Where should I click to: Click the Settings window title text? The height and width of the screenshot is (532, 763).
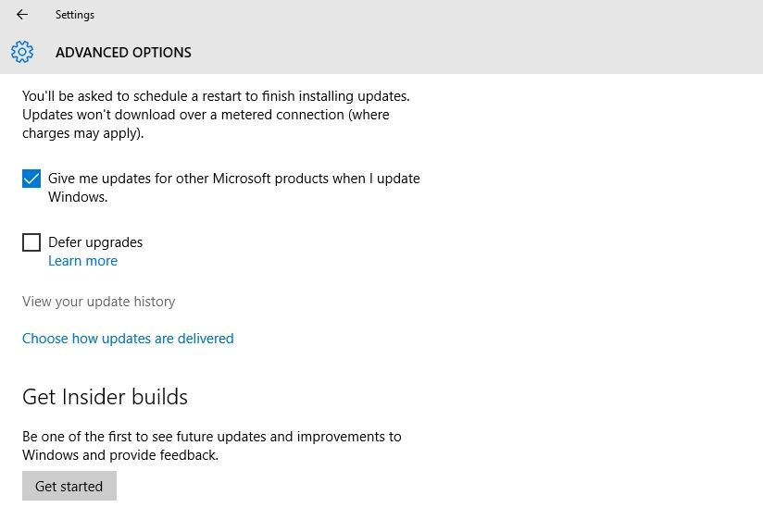pyautogui.click(x=74, y=15)
